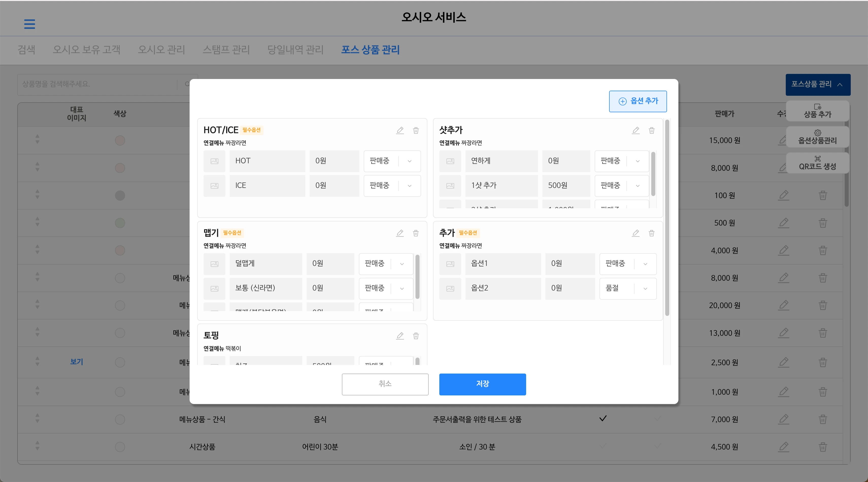Open 품절 status dropdown for 옵션2
868x482 pixels.
point(628,288)
